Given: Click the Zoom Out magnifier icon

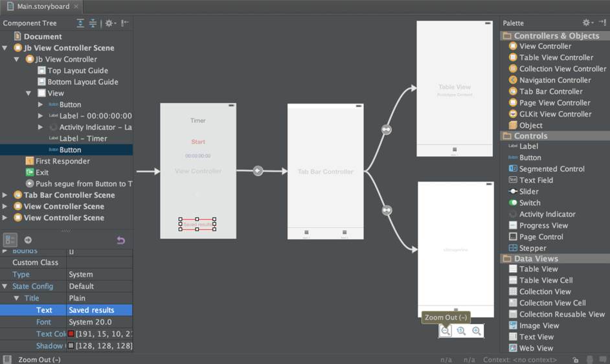Looking at the screenshot, I should tap(446, 331).
